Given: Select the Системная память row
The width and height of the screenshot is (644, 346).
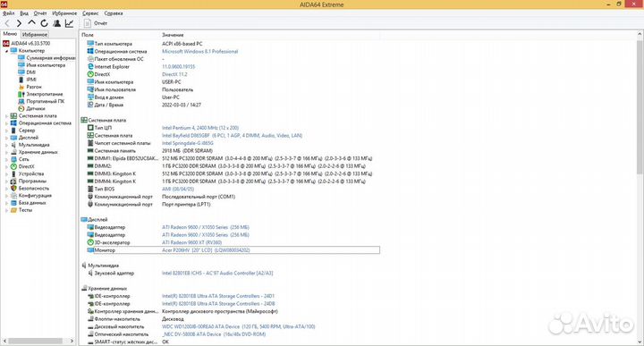Looking at the screenshot, I should pyautogui.click(x=233, y=150).
